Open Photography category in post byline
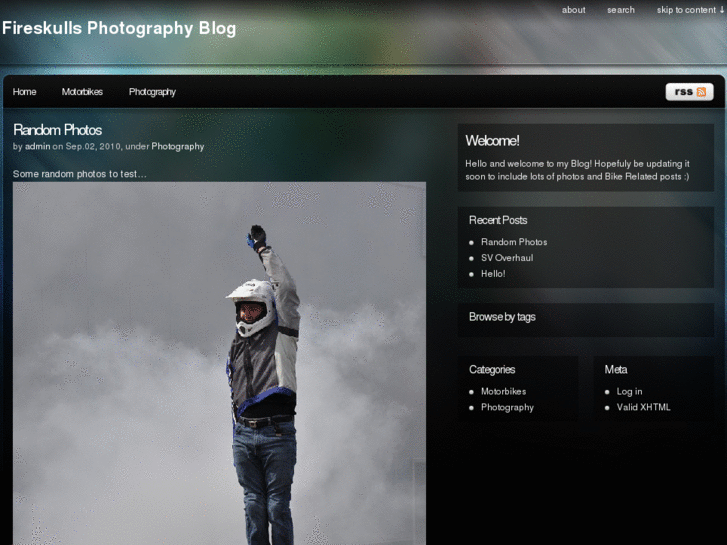Viewport: 727px width, 545px height. 178,147
